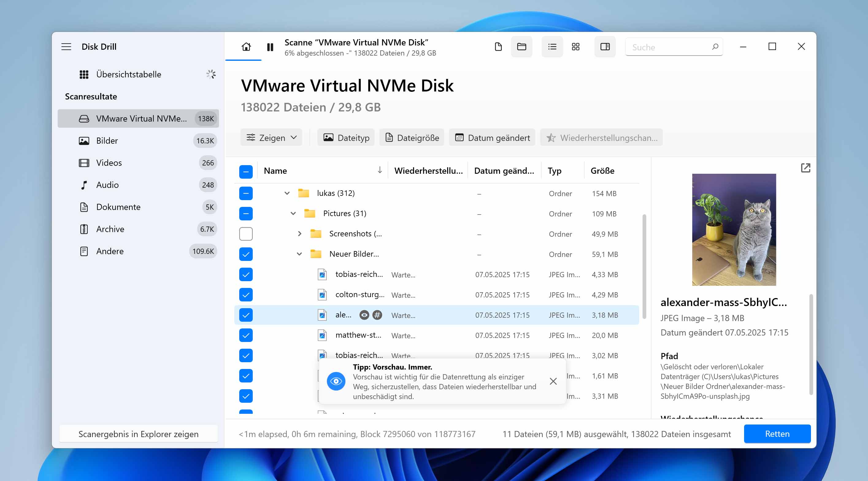Filter results by Audio
868x481 pixels.
click(138, 185)
